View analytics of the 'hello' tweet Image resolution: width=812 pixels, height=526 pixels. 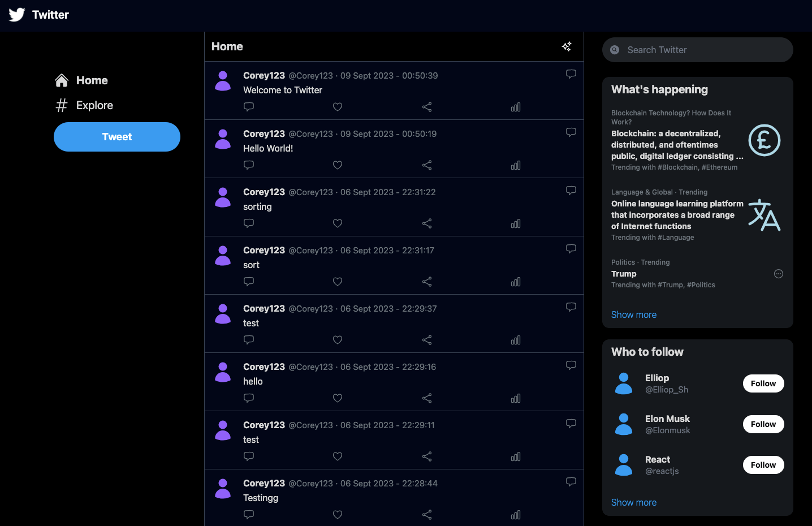516,398
